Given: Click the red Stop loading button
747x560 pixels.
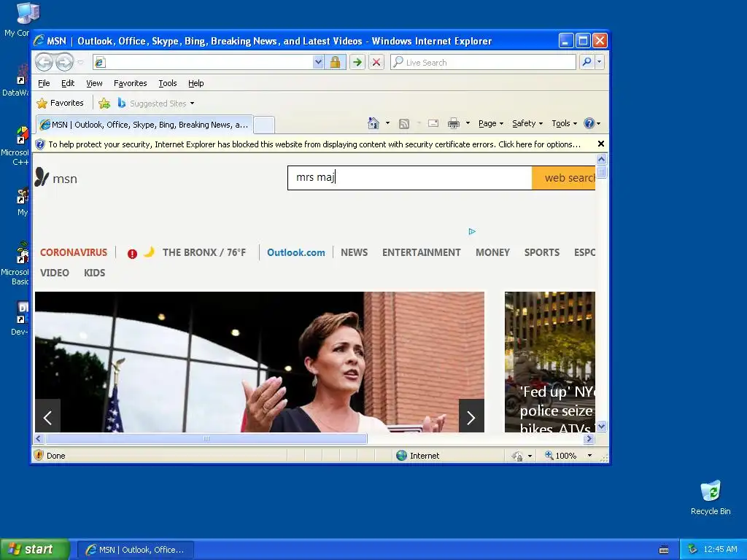Looking at the screenshot, I should point(376,62).
